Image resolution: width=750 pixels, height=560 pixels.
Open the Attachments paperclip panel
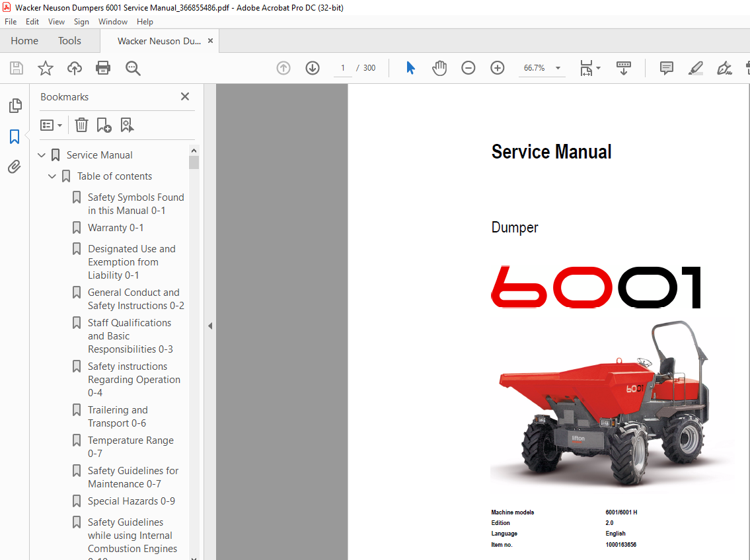15,167
